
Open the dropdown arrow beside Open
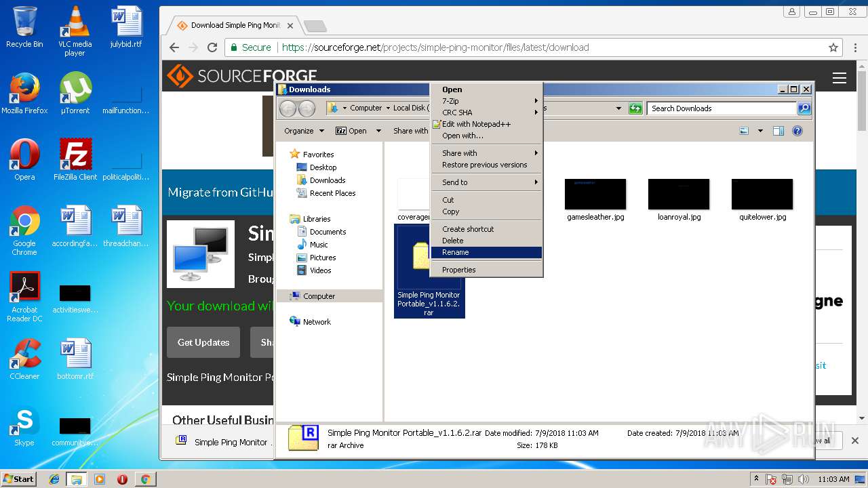click(378, 131)
